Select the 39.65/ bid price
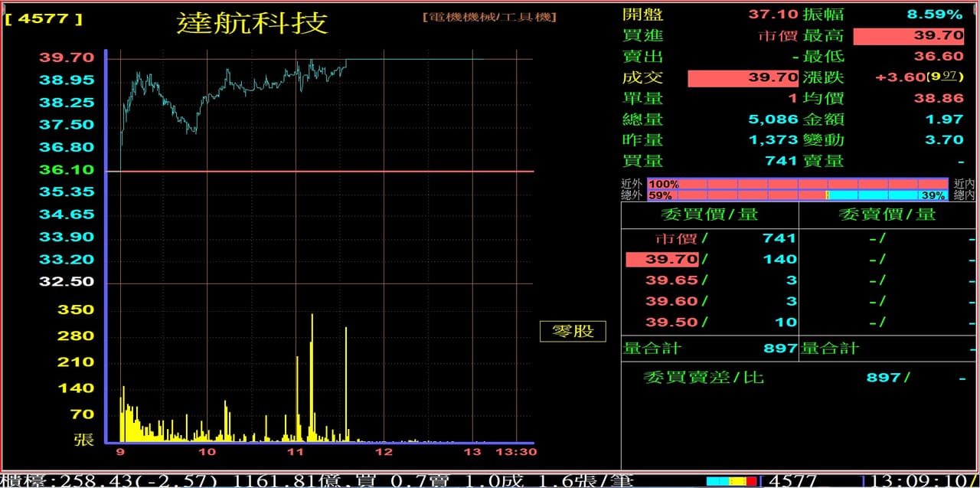Screen dimensions: 980x488 [x=677, y=280]
